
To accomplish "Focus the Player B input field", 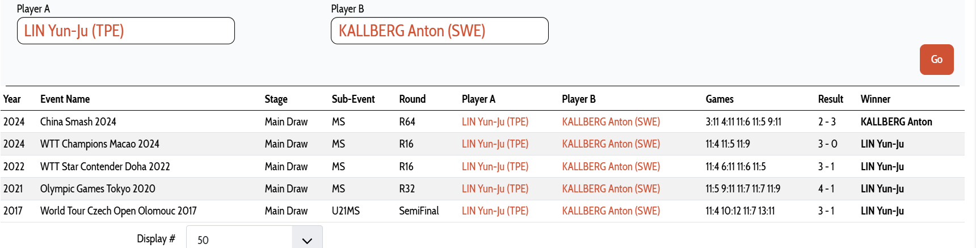I will pos(440,31).
